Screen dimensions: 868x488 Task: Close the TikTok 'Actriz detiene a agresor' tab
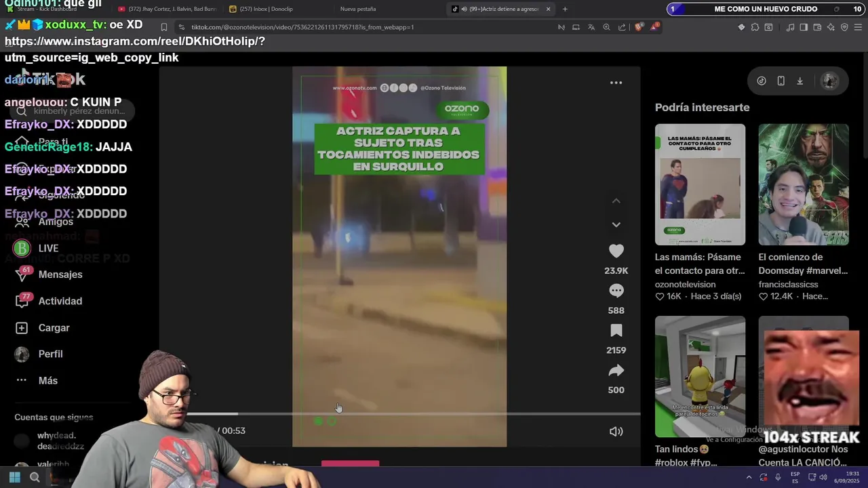pyautogui.click(x=548, y=9)
